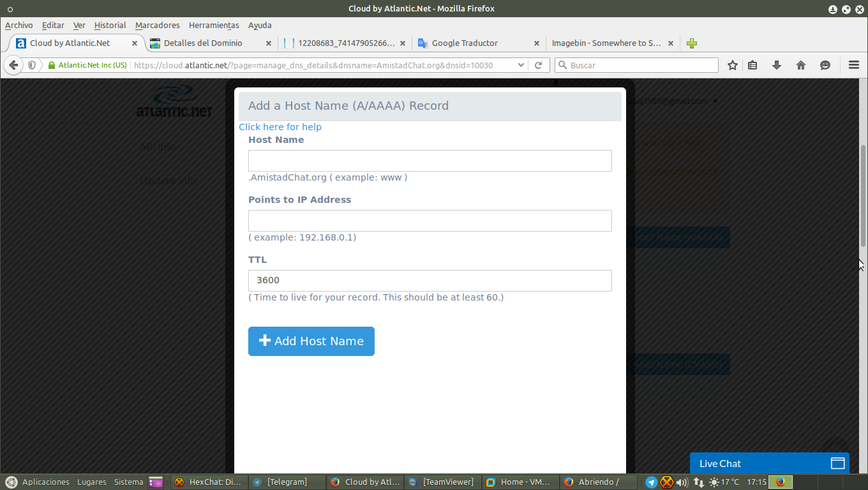Image resolution: width=868 pixels, height=490 pixels.
Task: Close the Detalles del Dominio tab
Action: coord(269,43)
